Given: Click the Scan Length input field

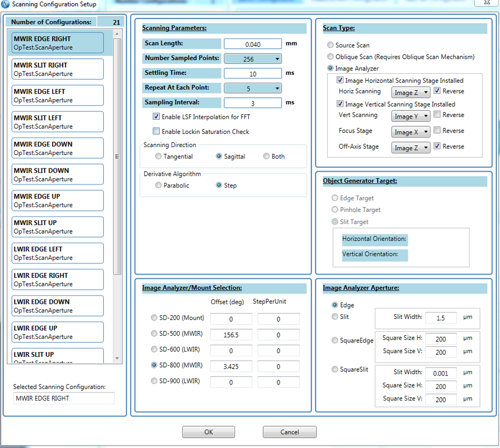Looking at the screenshot, I should [252, 44].
